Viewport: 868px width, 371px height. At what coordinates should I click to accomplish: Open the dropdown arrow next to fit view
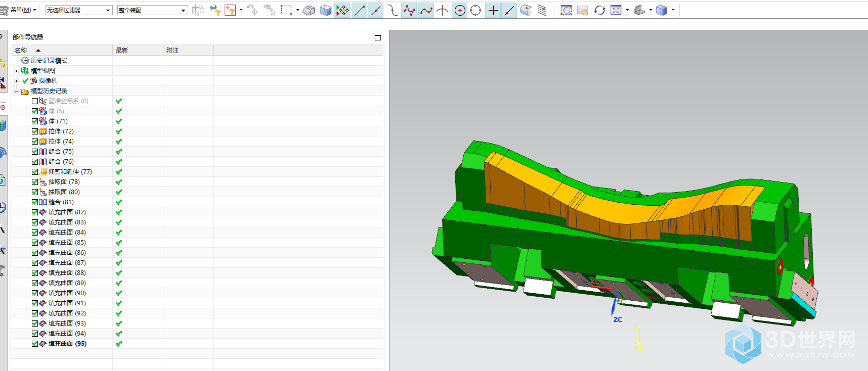click(627, 10)
